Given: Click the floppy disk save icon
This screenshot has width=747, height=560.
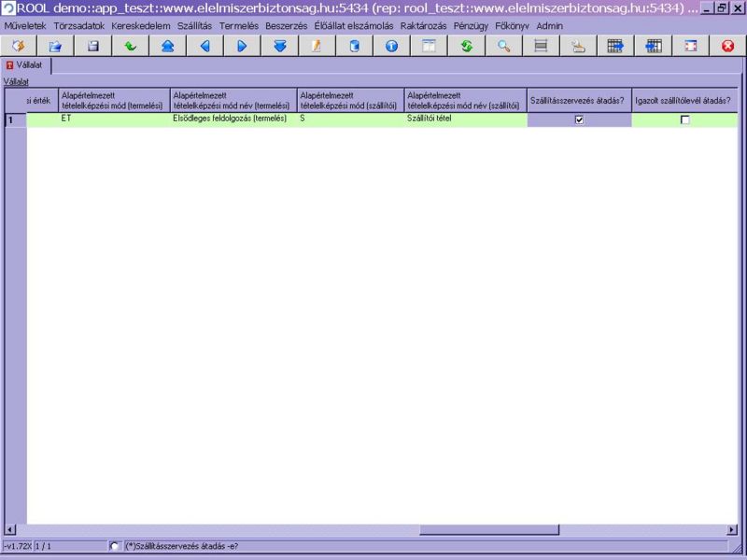Looking at the screenshot, I should click(x=92, y=46).
